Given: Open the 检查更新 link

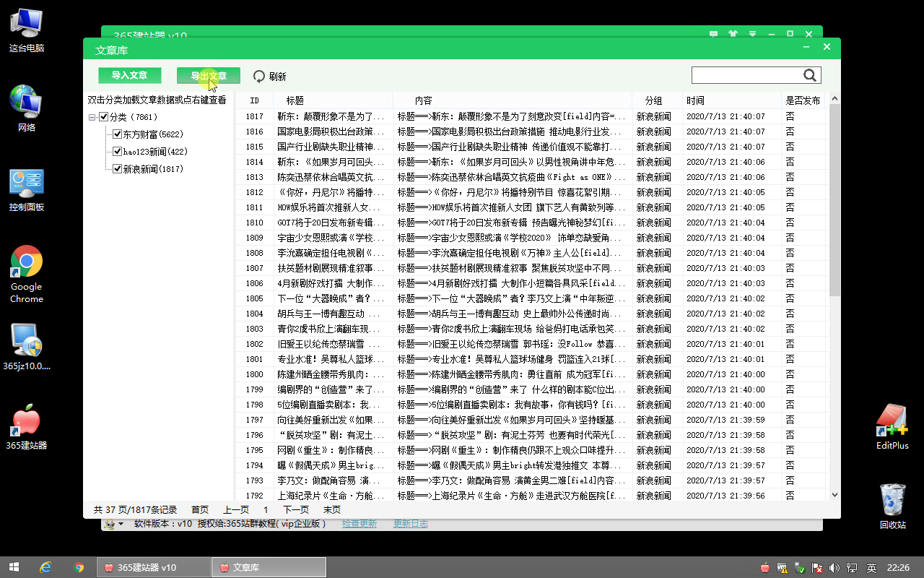Looking at the screenshot, I should (359, 524).
